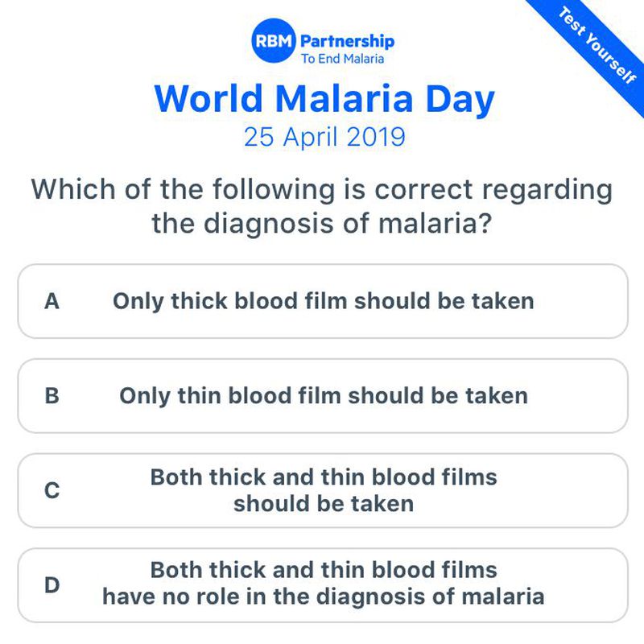Click the "World Malaria Day" heading
This screenshot has width=644, height=644.
324,98
